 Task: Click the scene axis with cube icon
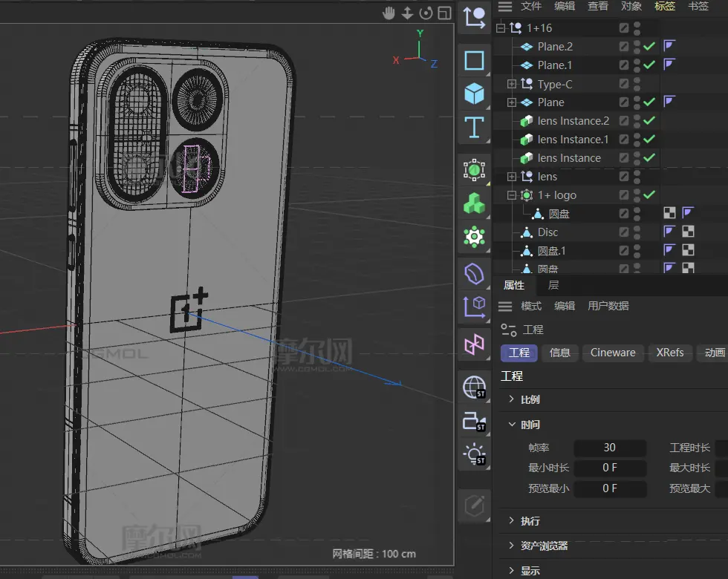click(x=474, y=307)
